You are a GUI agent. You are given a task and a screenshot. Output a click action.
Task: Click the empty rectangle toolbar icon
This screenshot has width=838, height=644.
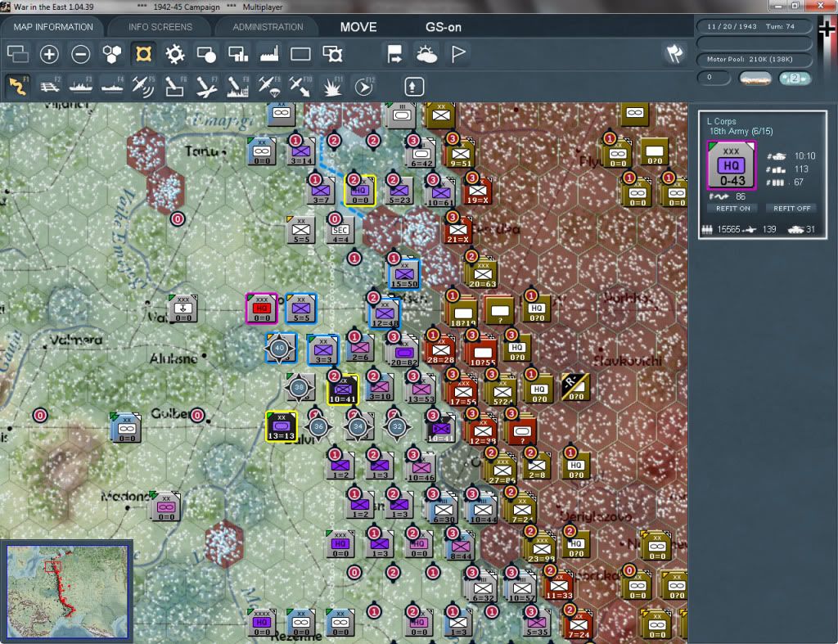point(300,54)
